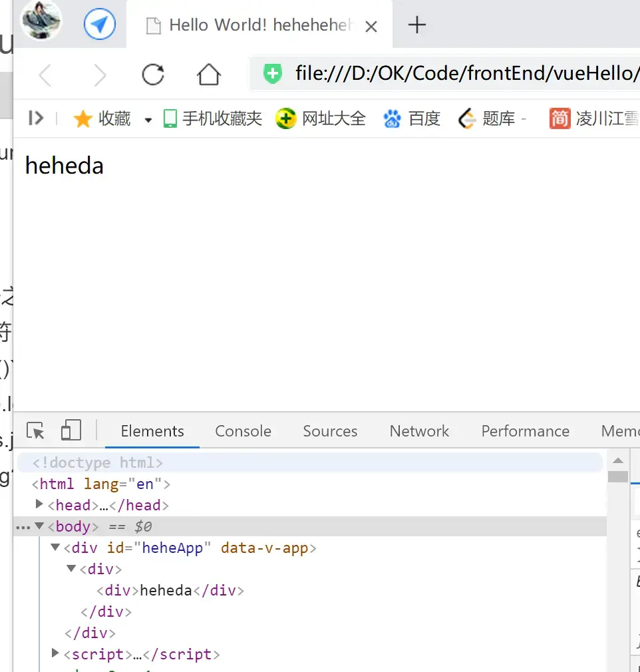Click the green security shield icon
This screenshot has height=672, width=640.
click(x=273, y=73)
